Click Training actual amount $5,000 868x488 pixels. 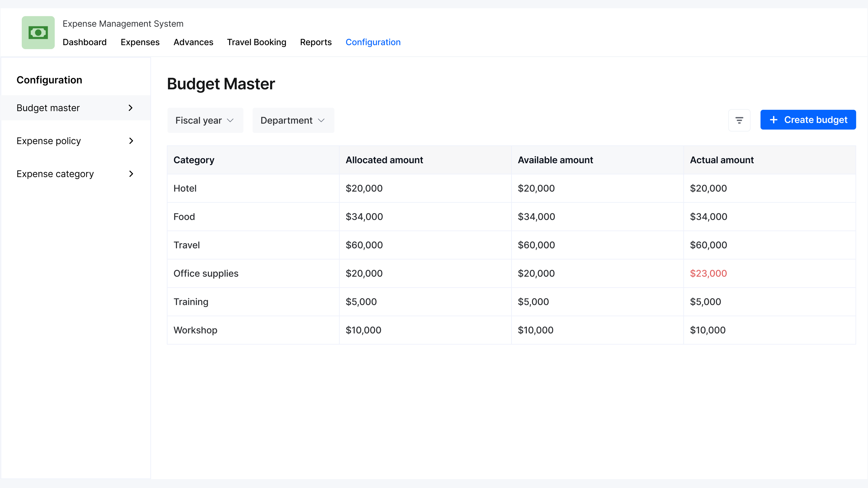point(706,302)
